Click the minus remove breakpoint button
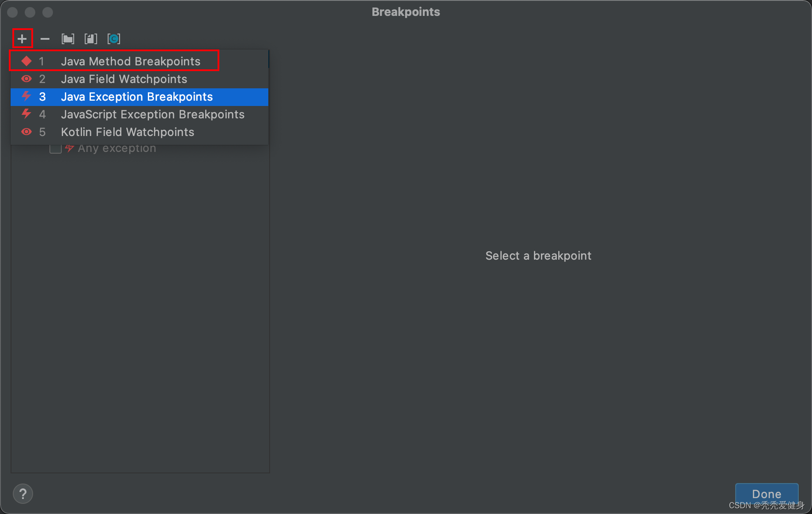The width and height of the screenshot is (812, 514). pos(45,39)
